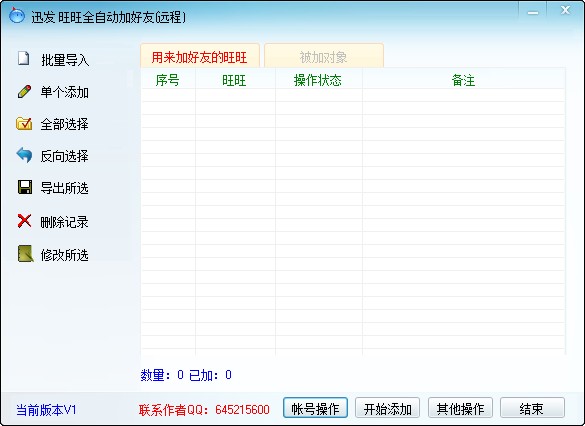
Task: Click the 反向选择 text label
Action: 65,156
